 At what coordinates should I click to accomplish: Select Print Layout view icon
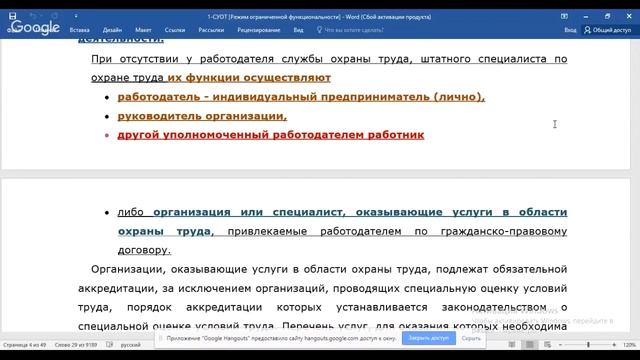click(529, 345)
